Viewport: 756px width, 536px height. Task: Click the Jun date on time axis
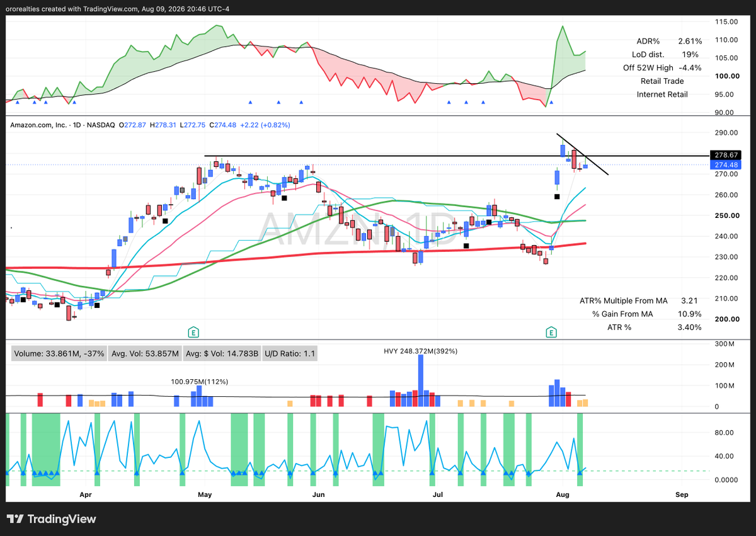pos(319,494)
